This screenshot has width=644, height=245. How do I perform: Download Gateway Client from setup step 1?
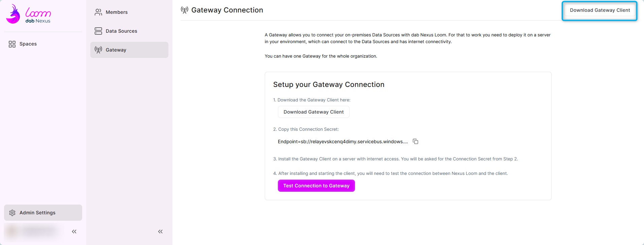(x=314, y=112)
